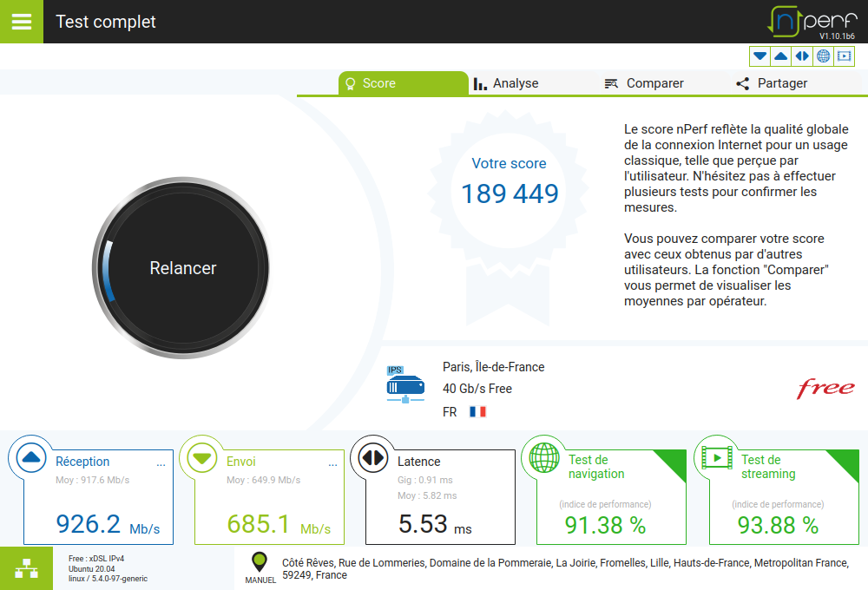Select the upload test icon in top toolbar

click(781, 56)
